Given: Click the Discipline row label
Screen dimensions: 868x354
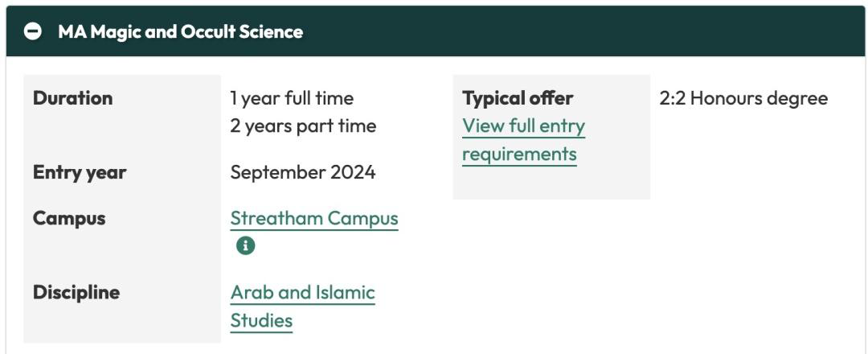Looking at the screenshot, I should point(76,292).
